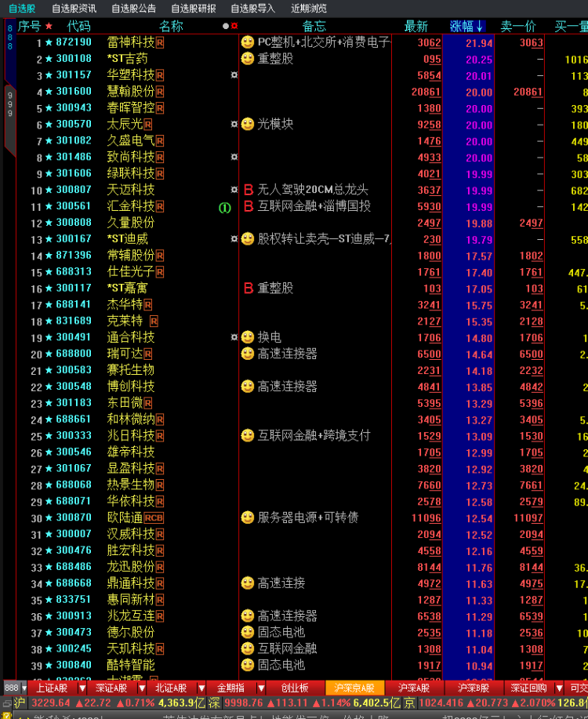Click the green info circle on 汇金科技 row

[225, 208]
